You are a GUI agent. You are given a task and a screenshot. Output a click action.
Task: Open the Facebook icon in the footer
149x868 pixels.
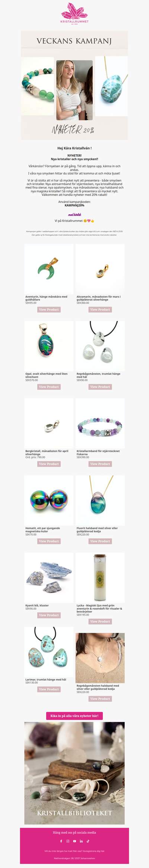click(x=61, y=841)
